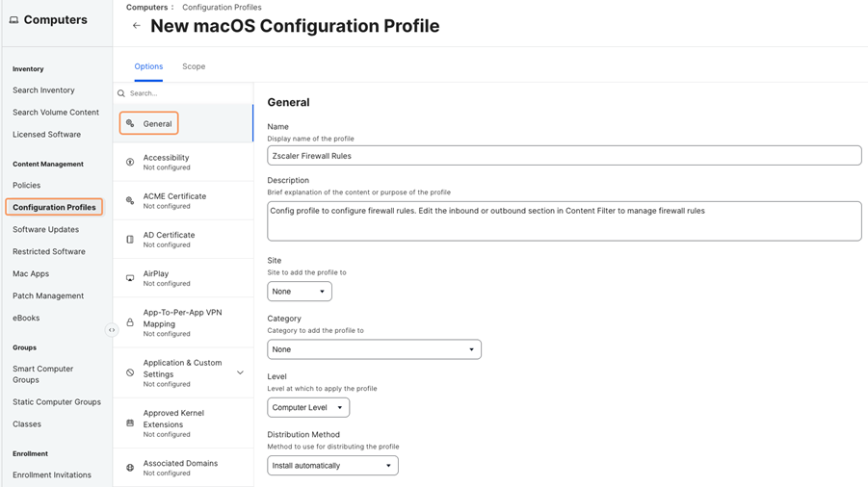868x487 pixels.
Task: Click the Approved Kernel Extensions icon
Action: click(x=130, y=423)
